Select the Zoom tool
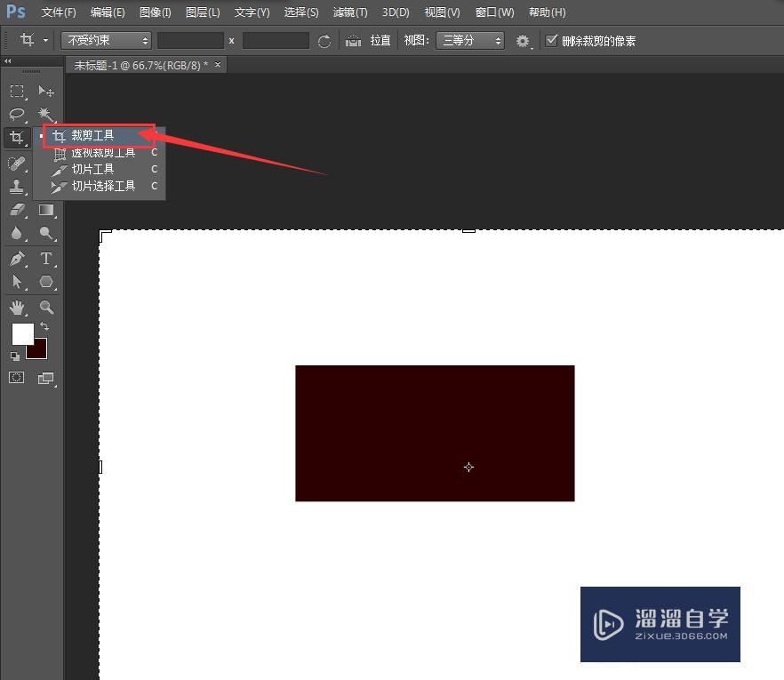The image size is (784, 680). pos(46,307)
